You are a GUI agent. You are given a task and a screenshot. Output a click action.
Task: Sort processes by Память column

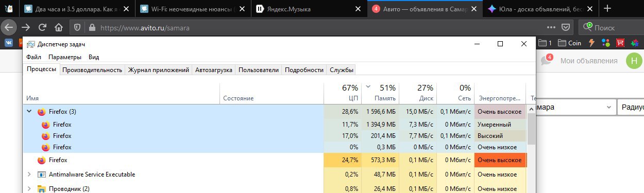coord(380,93)
